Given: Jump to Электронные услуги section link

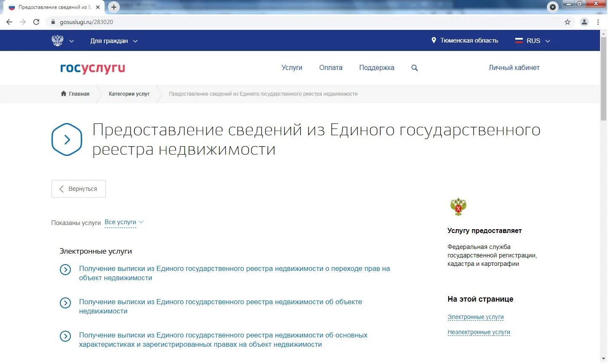Looking at the screenshot, I should [x=476, y=317].
